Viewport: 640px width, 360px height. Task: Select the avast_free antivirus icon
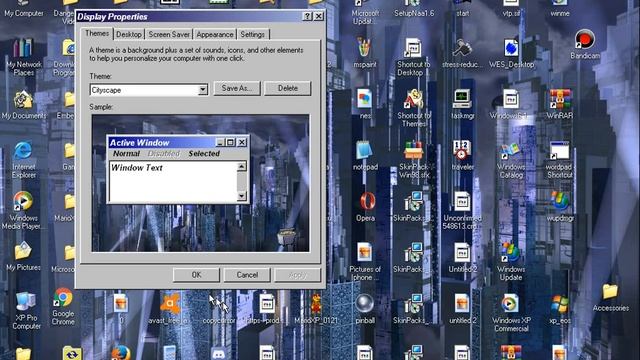[x=169, y=309]
